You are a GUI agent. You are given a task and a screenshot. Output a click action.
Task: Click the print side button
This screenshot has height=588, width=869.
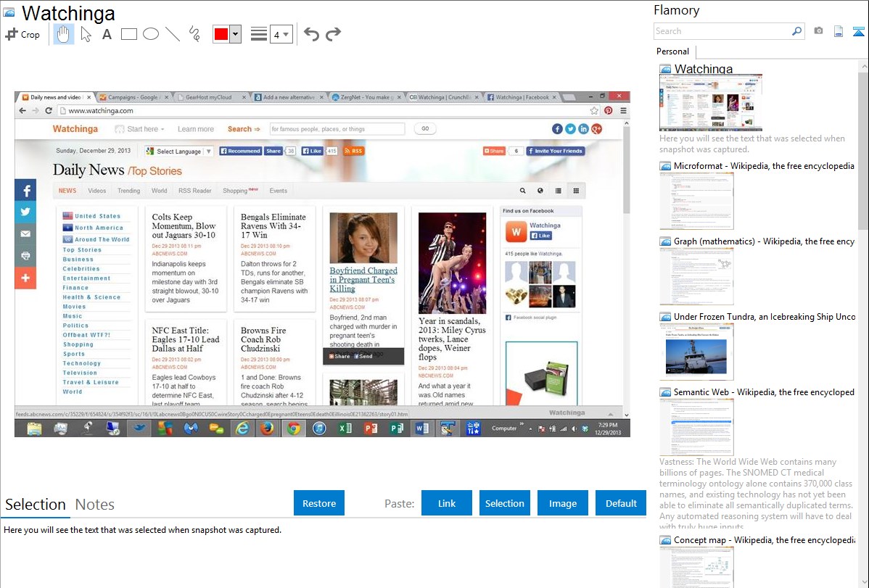tap(25, 256)
